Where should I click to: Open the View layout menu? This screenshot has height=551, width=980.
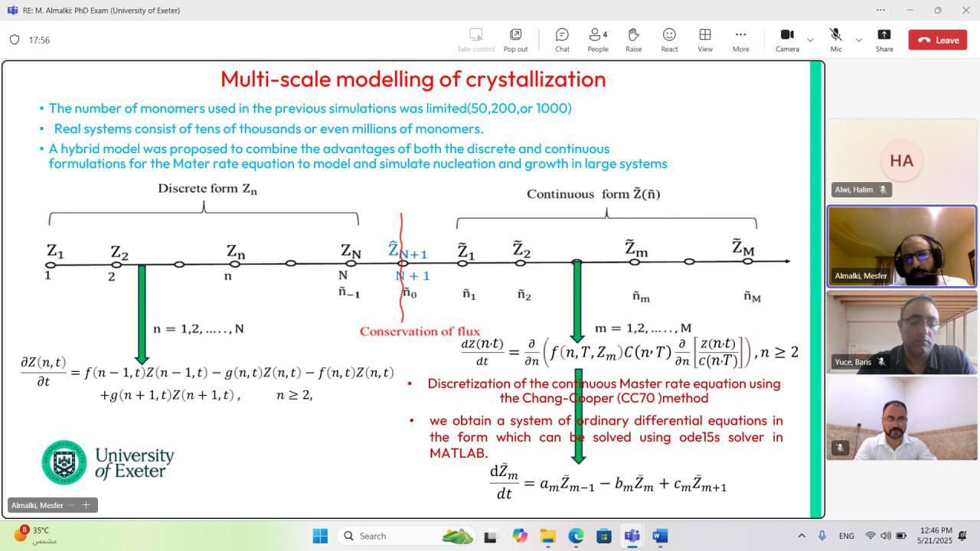pyautogui.click(x=705, y=40)
